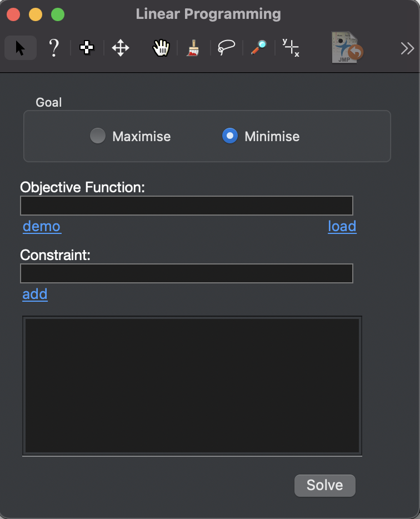Select the Arrow tool in the toolbar
This screenshot has height=519, width=420.
pyautogui.click(x=20, y=48)
